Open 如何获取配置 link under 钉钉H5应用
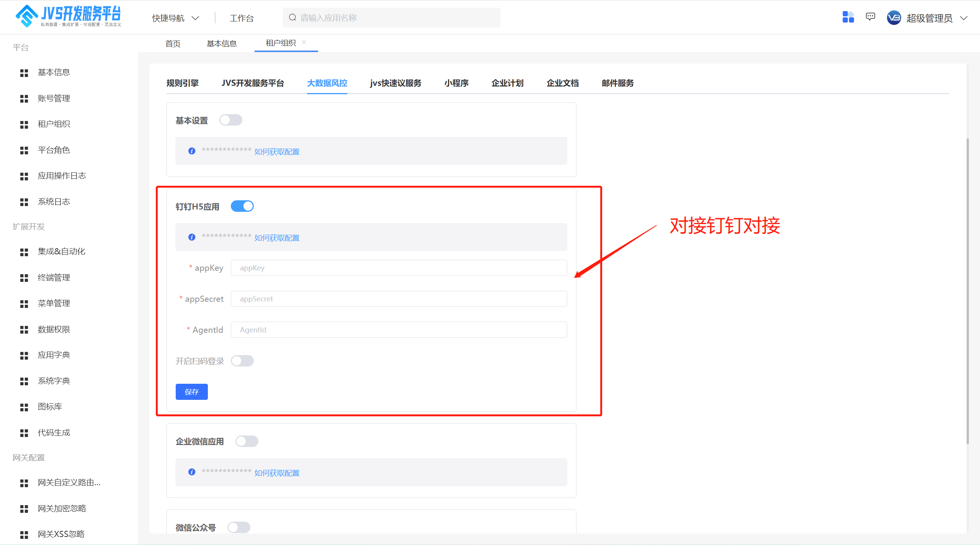Viewport: 980px width, 545px height. tap(277, 238)
